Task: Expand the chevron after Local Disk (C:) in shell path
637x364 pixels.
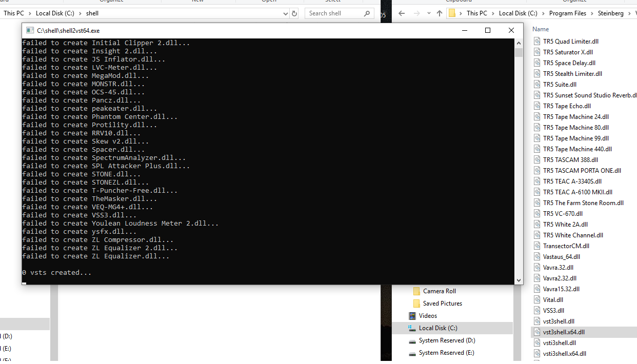Action: [x=81, y=13]
